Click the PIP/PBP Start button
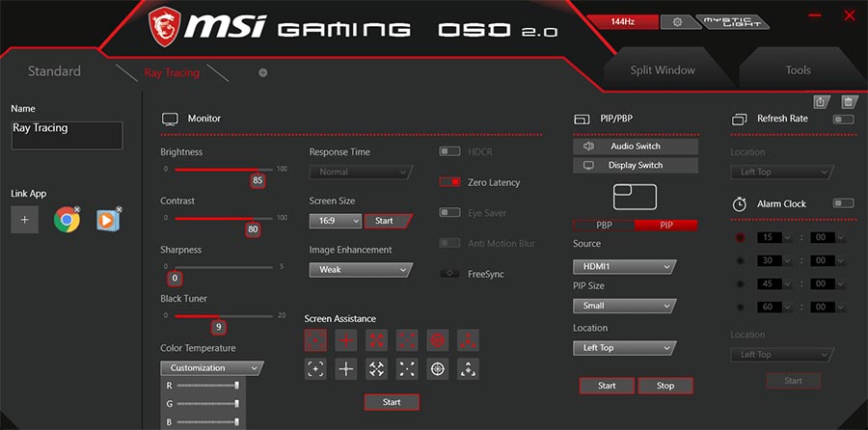 tap(607, 386)
